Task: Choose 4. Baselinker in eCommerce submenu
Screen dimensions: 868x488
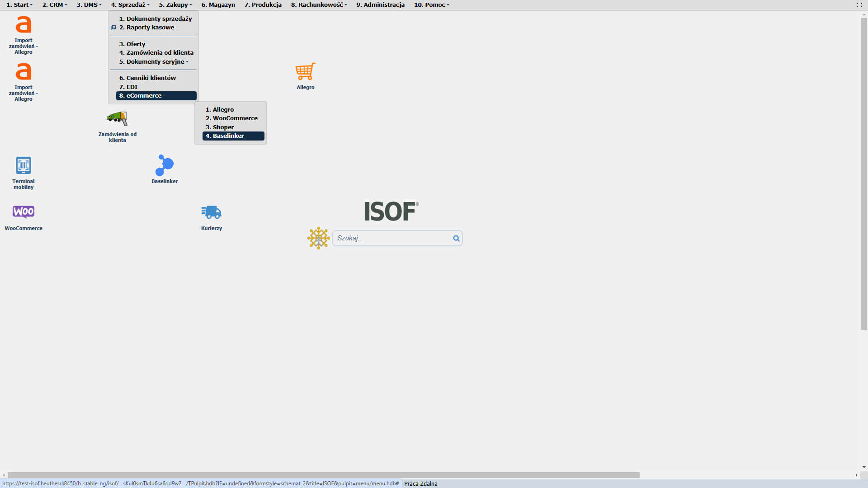Action: 233,136
